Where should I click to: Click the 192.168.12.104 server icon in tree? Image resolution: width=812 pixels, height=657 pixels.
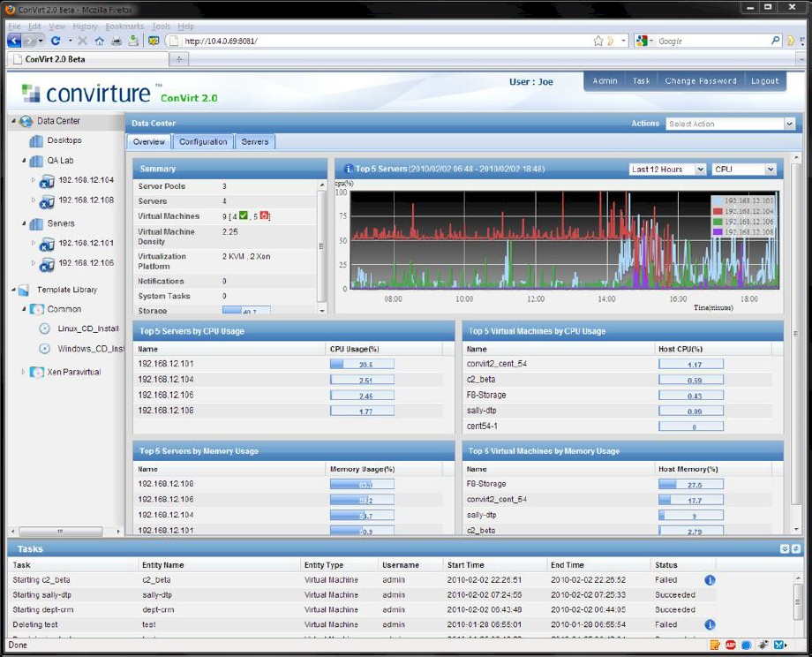coord(47,181)
